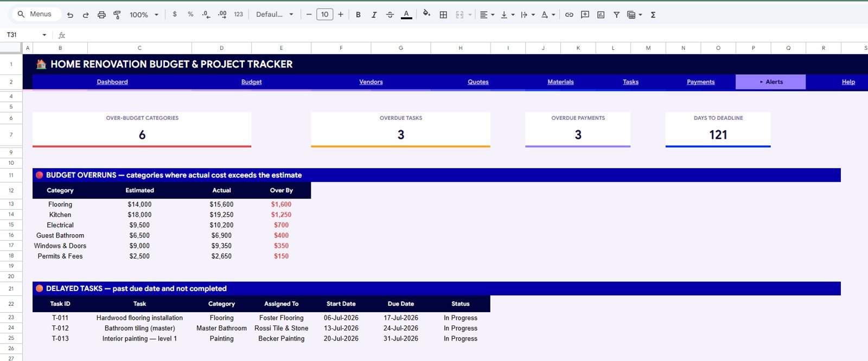
Task: Open the Help link
Action: coord(848,82)
